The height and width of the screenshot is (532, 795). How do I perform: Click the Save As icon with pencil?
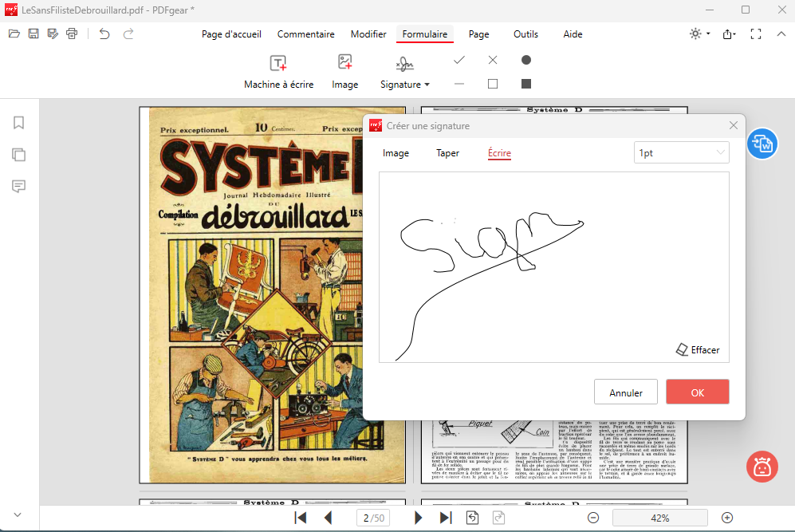pyautogui.click(x=53, y=34)
